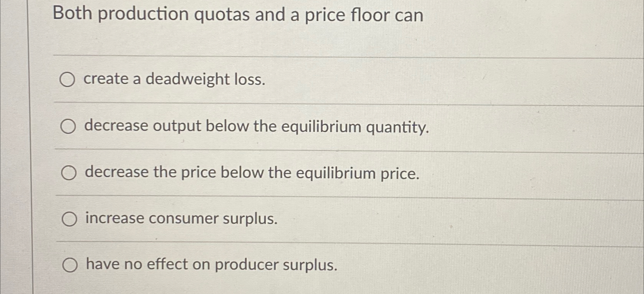Click the answer text 'increase consumer surplus'
644x294 pixels.
tap(181, 219)
